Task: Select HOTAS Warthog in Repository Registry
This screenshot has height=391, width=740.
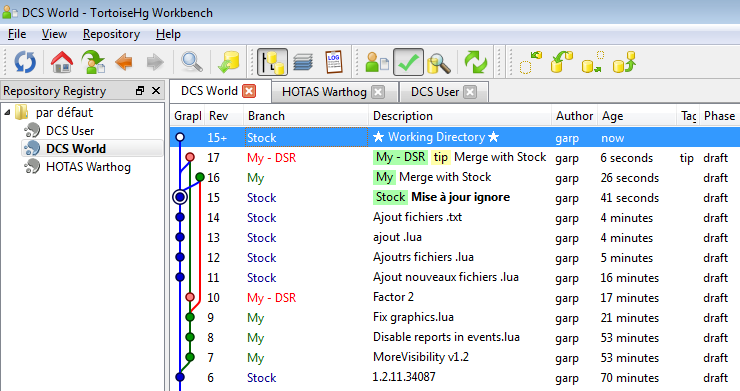Action: (x=88, y=167)
